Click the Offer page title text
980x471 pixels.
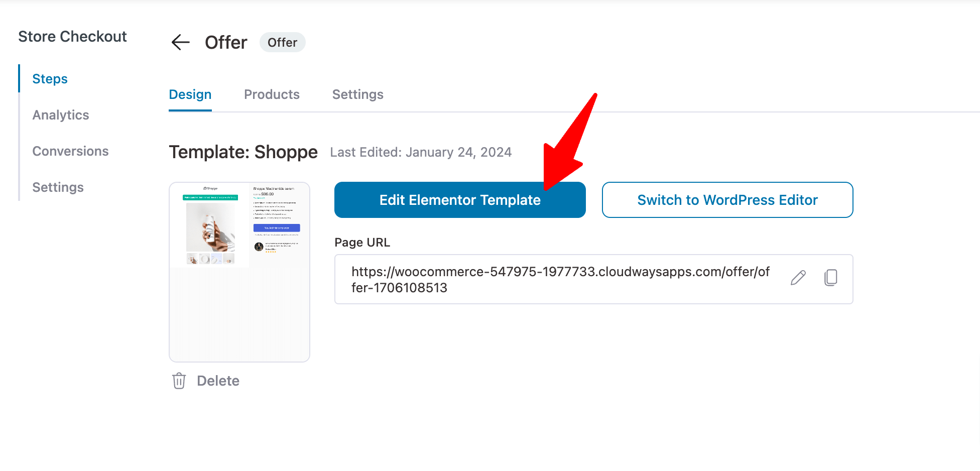[225, 42]
